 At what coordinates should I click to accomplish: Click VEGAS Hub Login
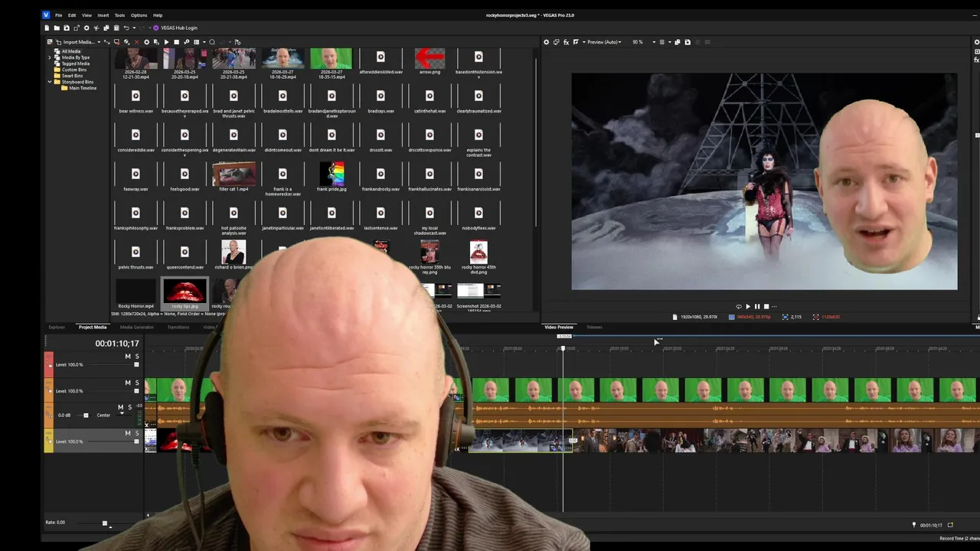click(x=175, y=28)
